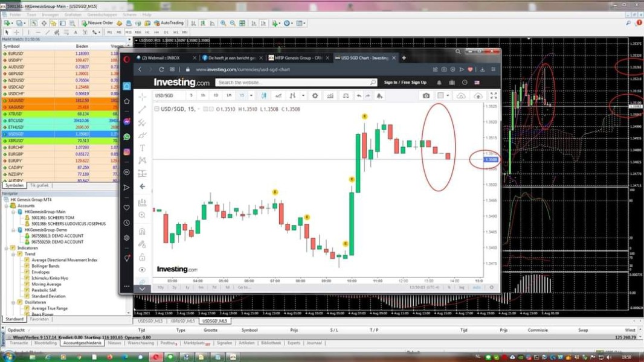644x362 pixels.
Task: Click Sign In / Free Sign Up
Action: (x=405, y=83)
